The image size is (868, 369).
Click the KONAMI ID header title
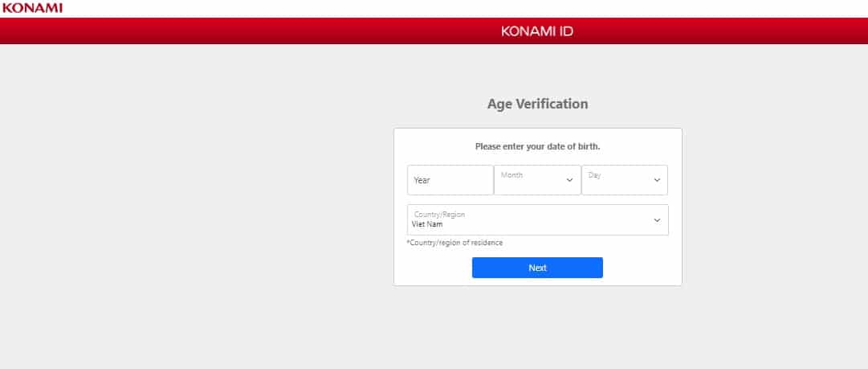click(x=537, y=31)
